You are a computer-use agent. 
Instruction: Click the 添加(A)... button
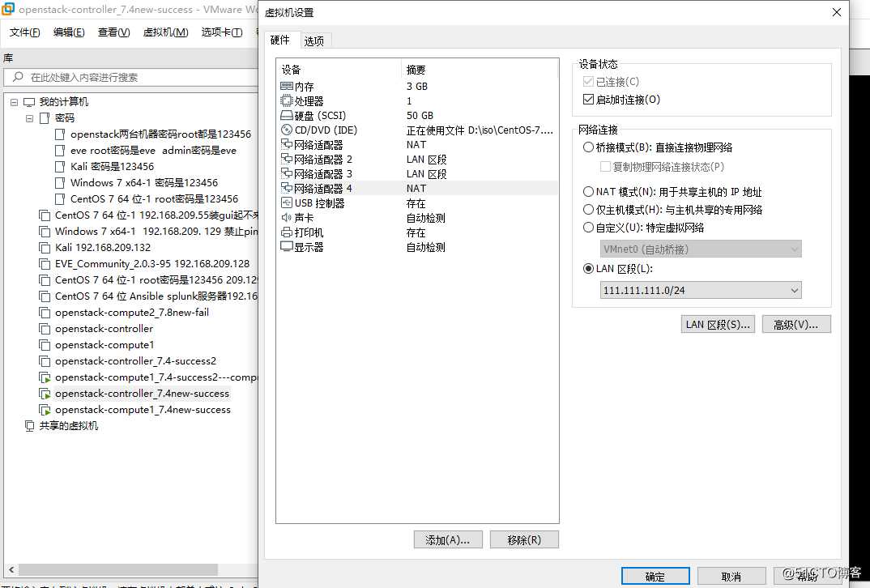pos(448,539)
